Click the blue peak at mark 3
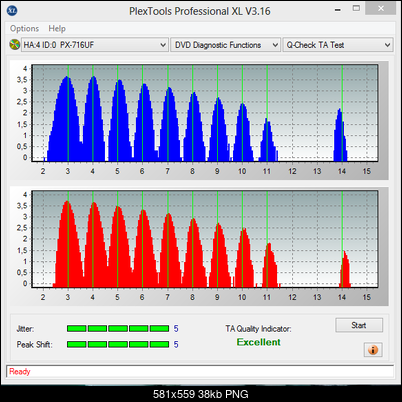This screenshot has width=402, height=402. [66, 119]
